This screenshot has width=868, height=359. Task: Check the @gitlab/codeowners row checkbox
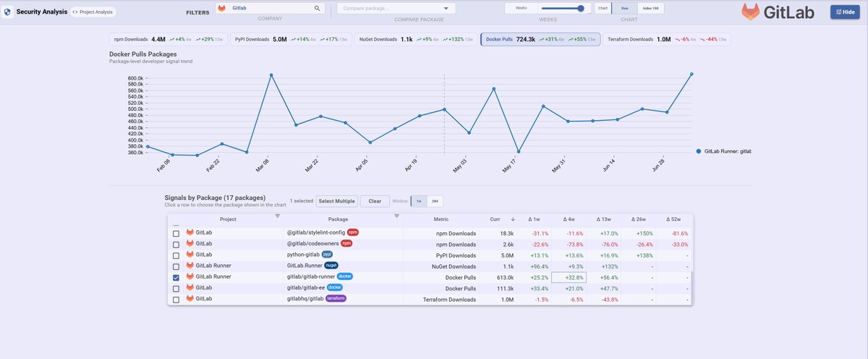tap(176, 244)
